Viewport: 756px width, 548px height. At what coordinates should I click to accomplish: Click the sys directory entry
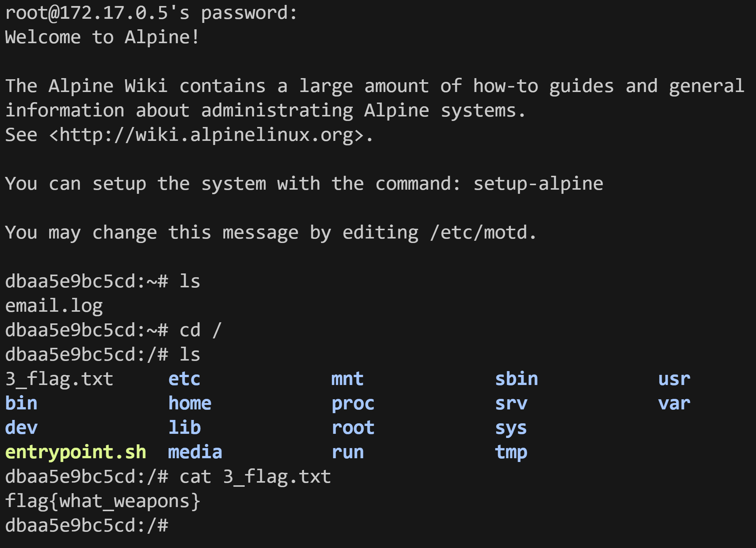(x=511, y=428)
